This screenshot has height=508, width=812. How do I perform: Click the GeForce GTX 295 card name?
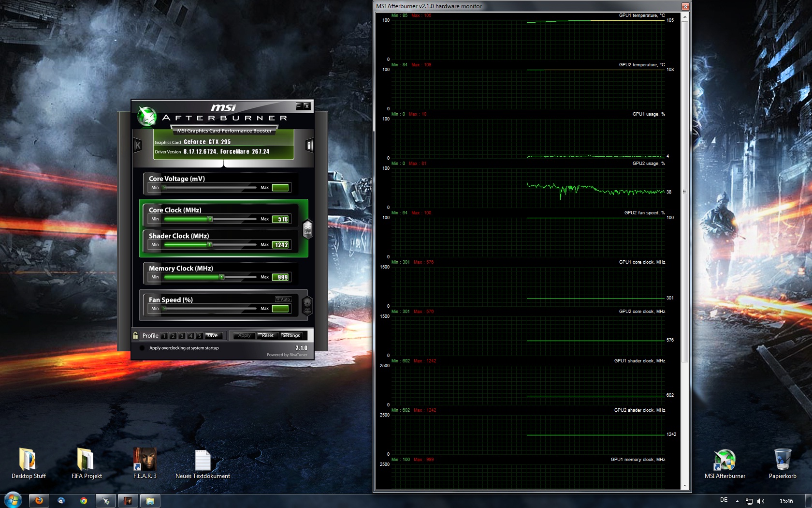(207, 142)
